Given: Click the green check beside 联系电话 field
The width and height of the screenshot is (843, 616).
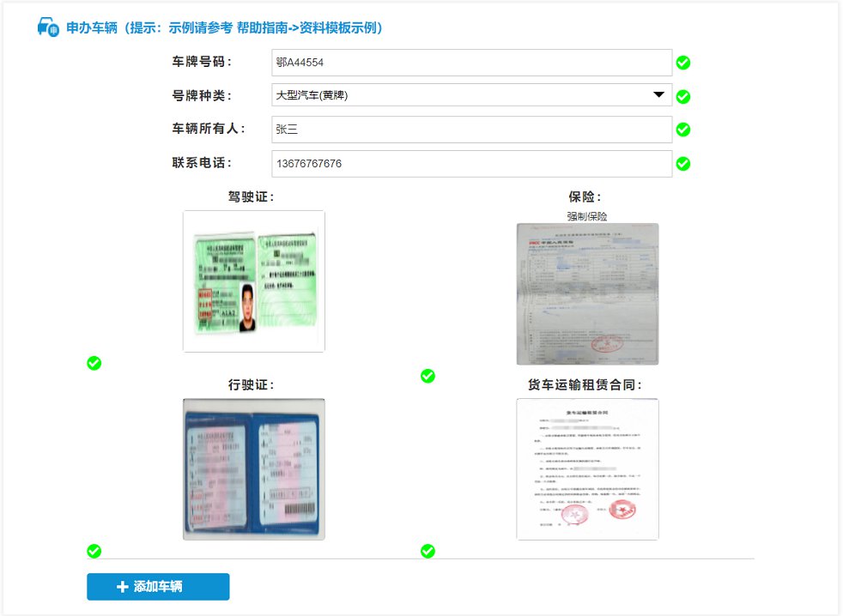Looking at the screenshot, I should click(683, 163).
